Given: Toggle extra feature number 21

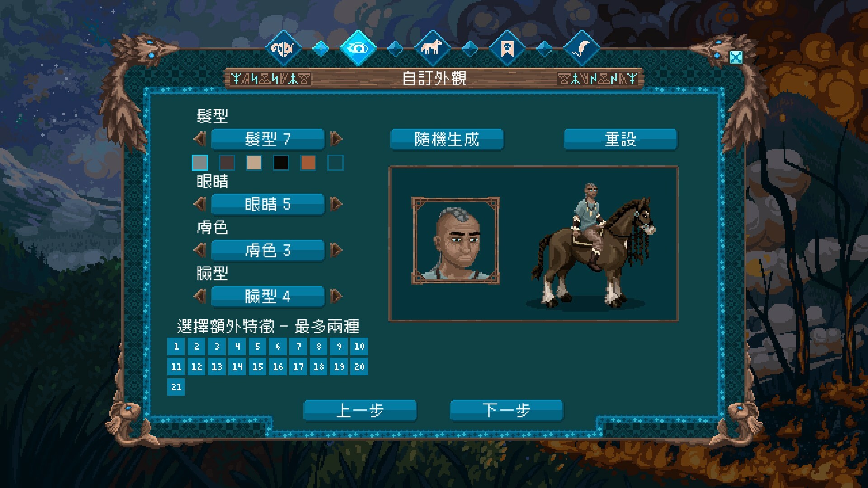Looking at the screenshot, I should pos(176,387).
